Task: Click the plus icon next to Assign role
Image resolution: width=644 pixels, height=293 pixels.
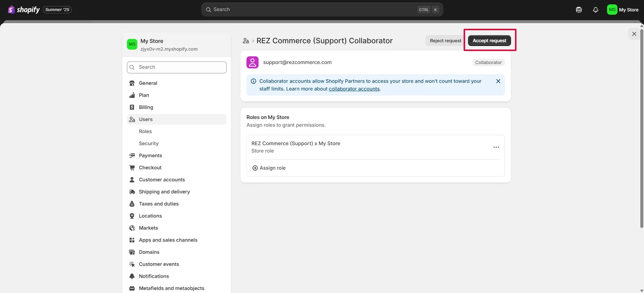Action: (x=255, y=168)
